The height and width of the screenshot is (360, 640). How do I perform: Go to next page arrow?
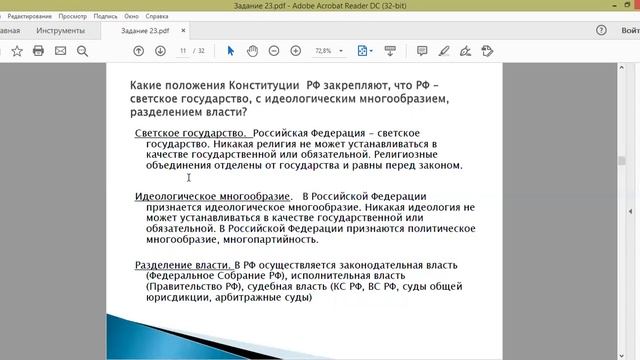pyautogui.click(x=160, y=51)
